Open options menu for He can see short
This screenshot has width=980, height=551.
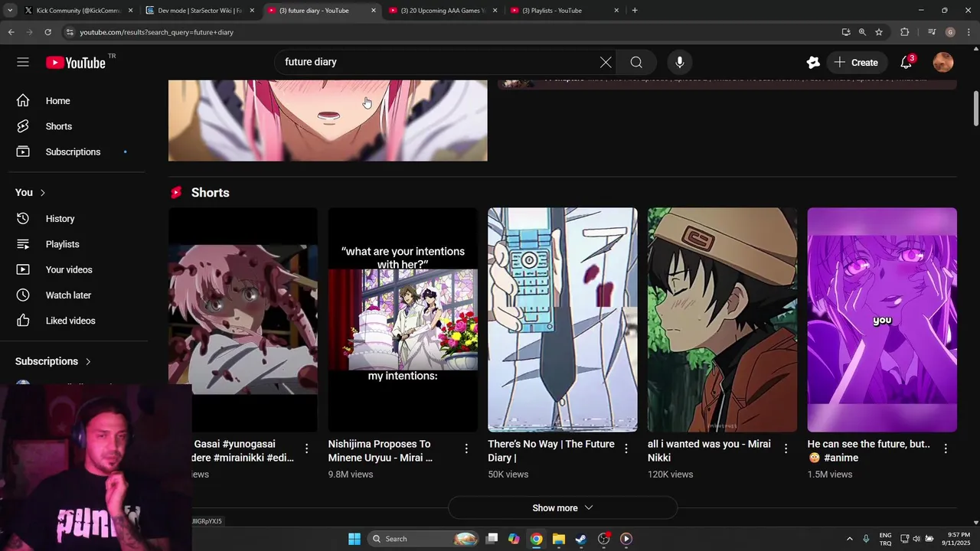click(x=946, y=448)
